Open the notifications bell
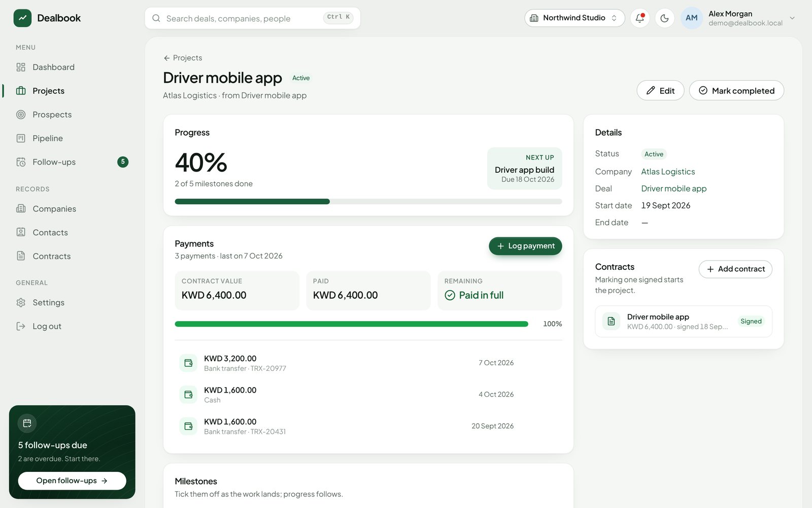812x508 pixels. 640,18
